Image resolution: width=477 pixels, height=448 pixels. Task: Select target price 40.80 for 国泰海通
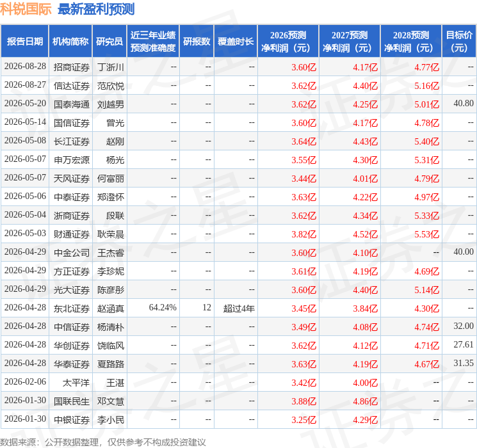(464, 104)
